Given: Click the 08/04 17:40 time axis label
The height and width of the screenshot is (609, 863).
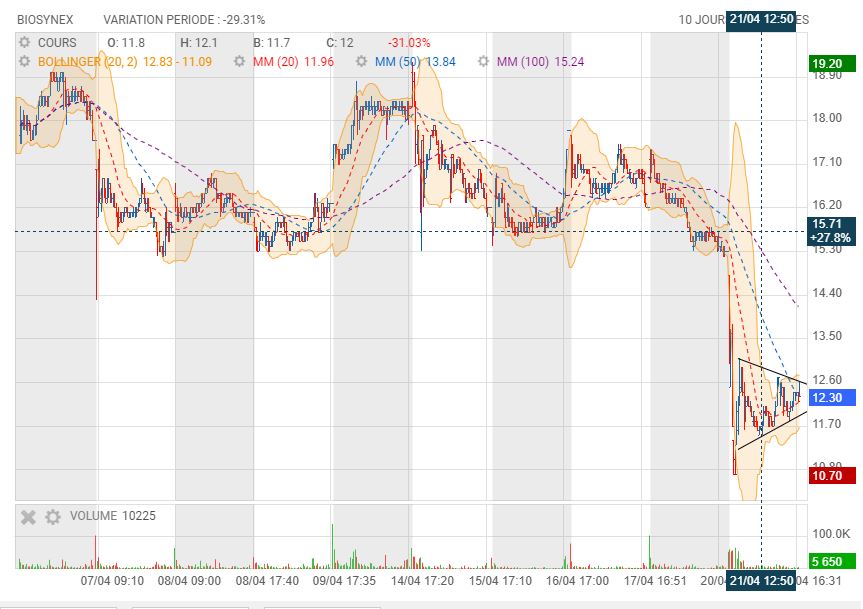Looking at the screenshot, I should pos(267,580).
